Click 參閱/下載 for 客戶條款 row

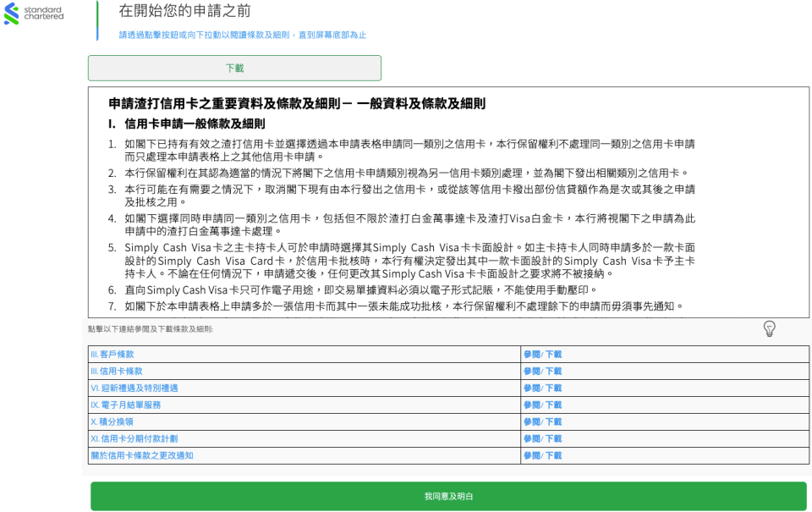pyautogui.click(x=542, y=355)
